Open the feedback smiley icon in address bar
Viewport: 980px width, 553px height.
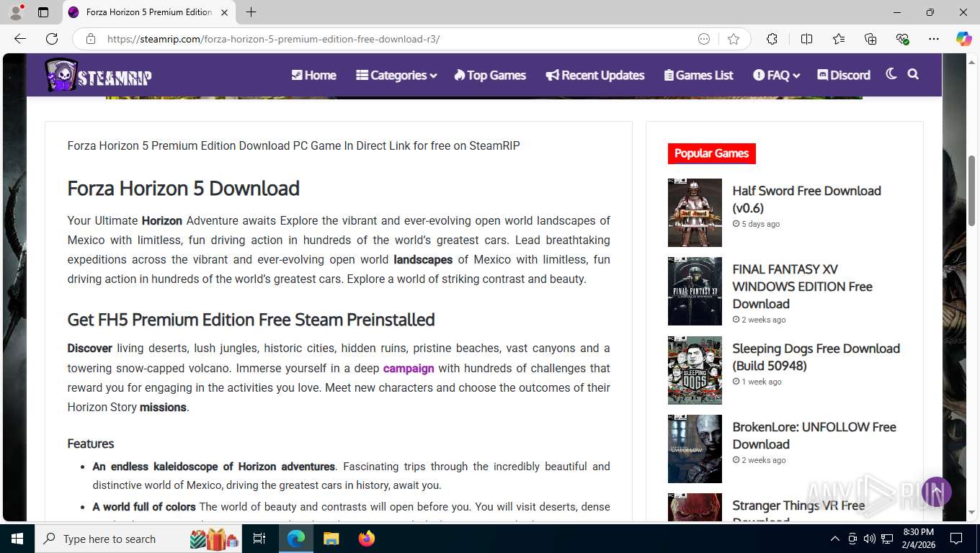[704, 39]
